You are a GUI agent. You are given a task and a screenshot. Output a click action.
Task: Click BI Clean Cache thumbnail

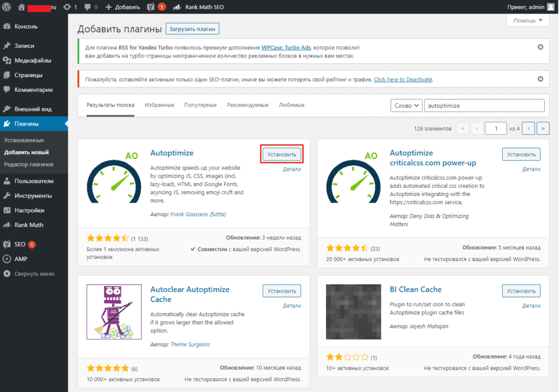click(353, 312)
